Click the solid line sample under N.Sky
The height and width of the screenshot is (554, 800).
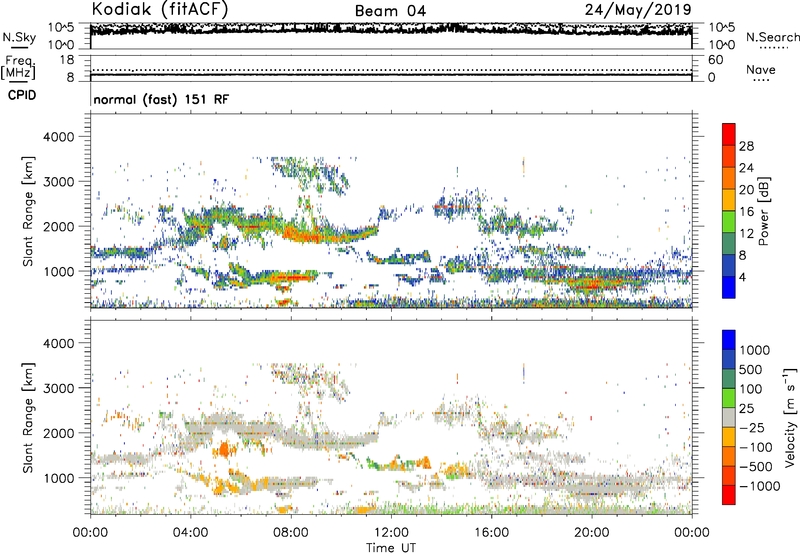pyautogui.click(x=19, y=48)
